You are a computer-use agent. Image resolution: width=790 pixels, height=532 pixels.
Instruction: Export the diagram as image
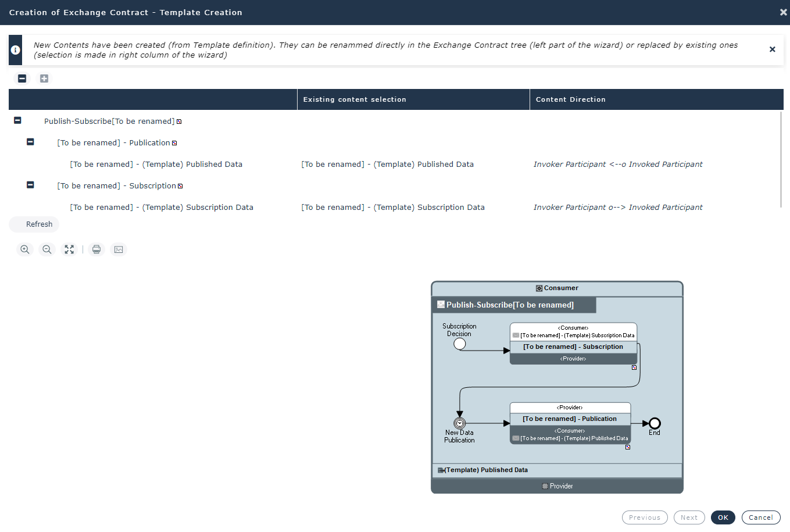click(x=119, y=249)
